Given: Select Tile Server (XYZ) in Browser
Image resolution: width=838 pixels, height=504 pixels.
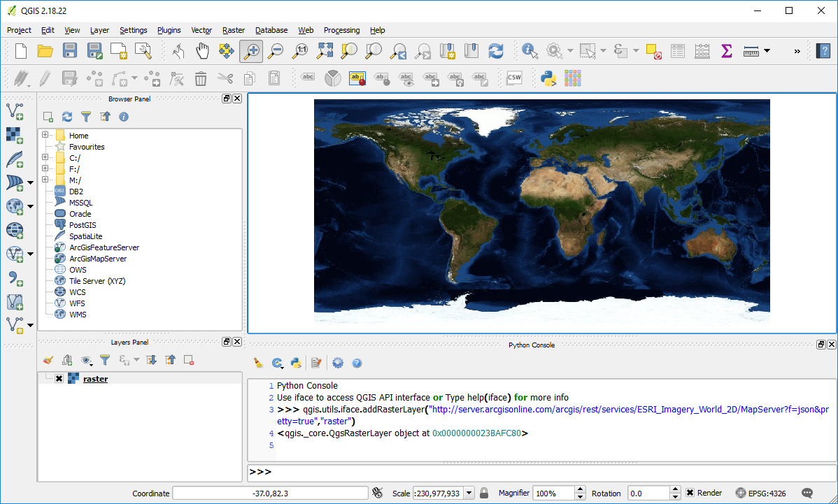Looking at the screenshot, I should tap(97, 281).
